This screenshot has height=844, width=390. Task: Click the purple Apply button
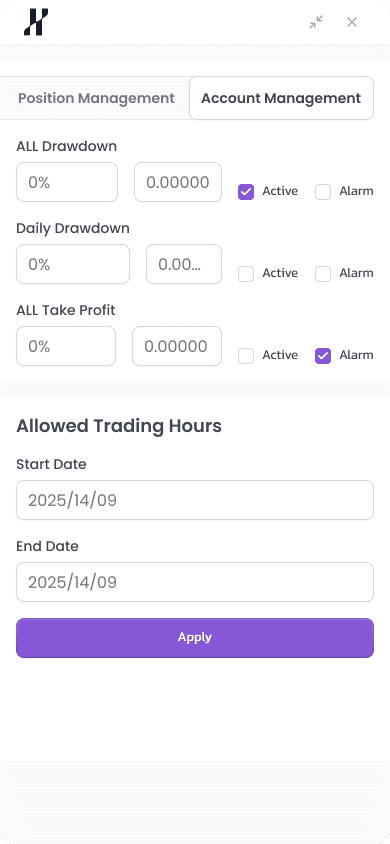tap(195, 638)
